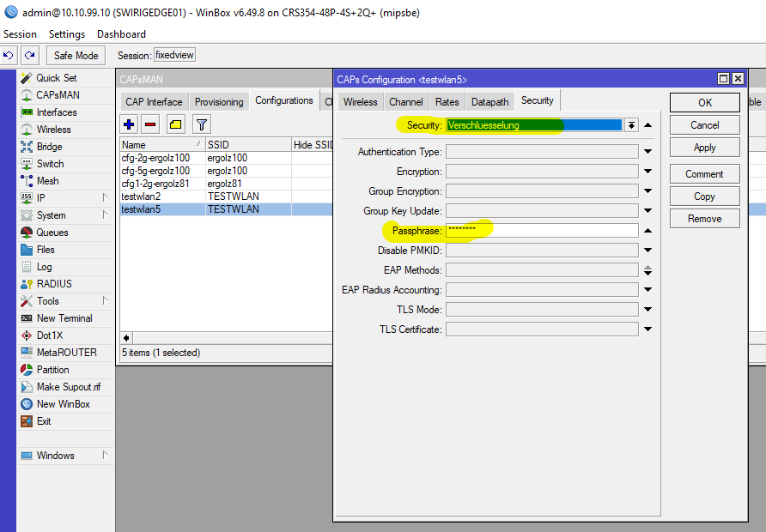Screen dimensions: 766x532
Task: Click the red minus remove icon
Action: point(151,124)
